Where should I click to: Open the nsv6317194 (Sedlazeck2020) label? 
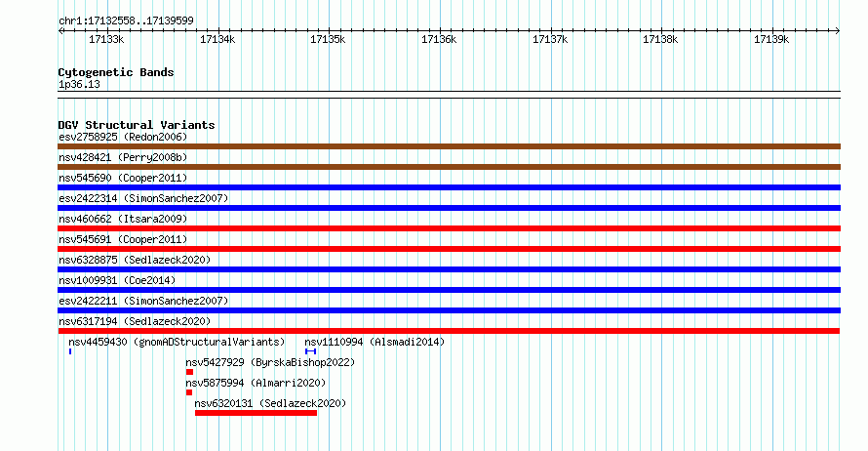pyautogui.click(x=135, y=321)
